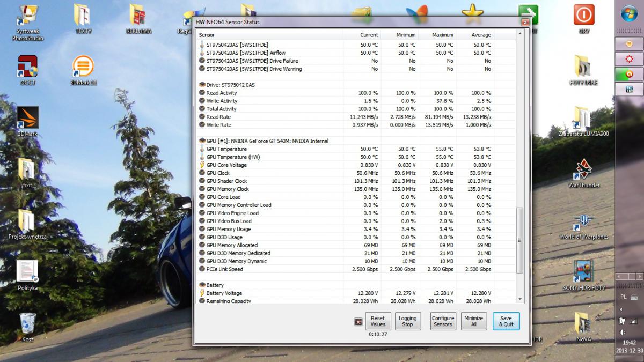The image size is (644, 362).
Task: Select the GPU Video Engine Load row
Action: pos(357,213)
